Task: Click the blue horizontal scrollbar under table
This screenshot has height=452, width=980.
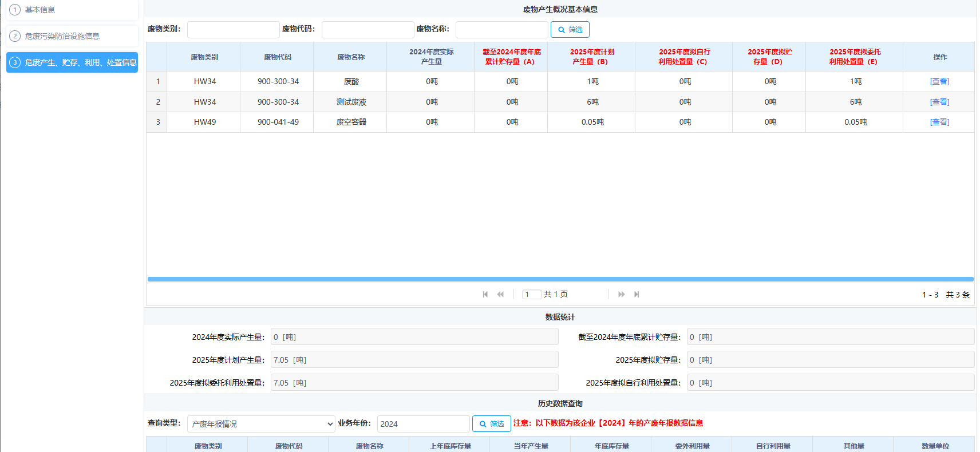Action: 560,279
